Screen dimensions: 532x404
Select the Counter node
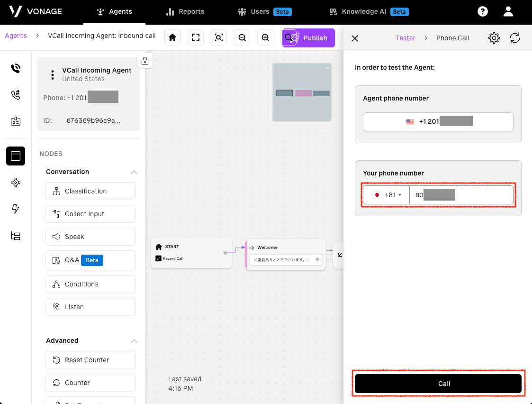tap(90, 383)
